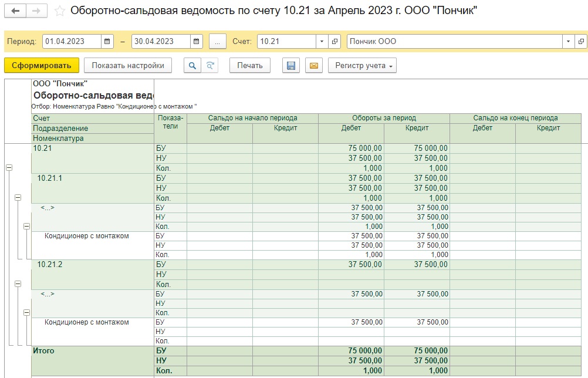Collapse the <...> group under 10.21.1
Image resolution: width=588 pixels, height=378 pixels.
point(26,226)
